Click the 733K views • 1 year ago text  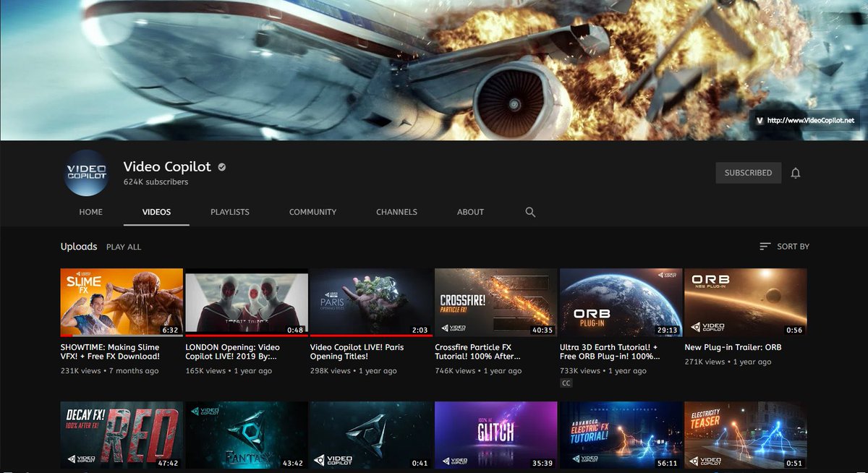(x=603, y=370)
